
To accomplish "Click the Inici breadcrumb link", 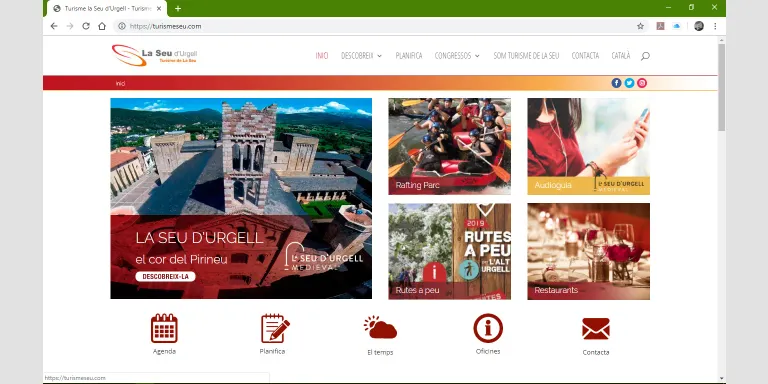I will coord(120,84).
